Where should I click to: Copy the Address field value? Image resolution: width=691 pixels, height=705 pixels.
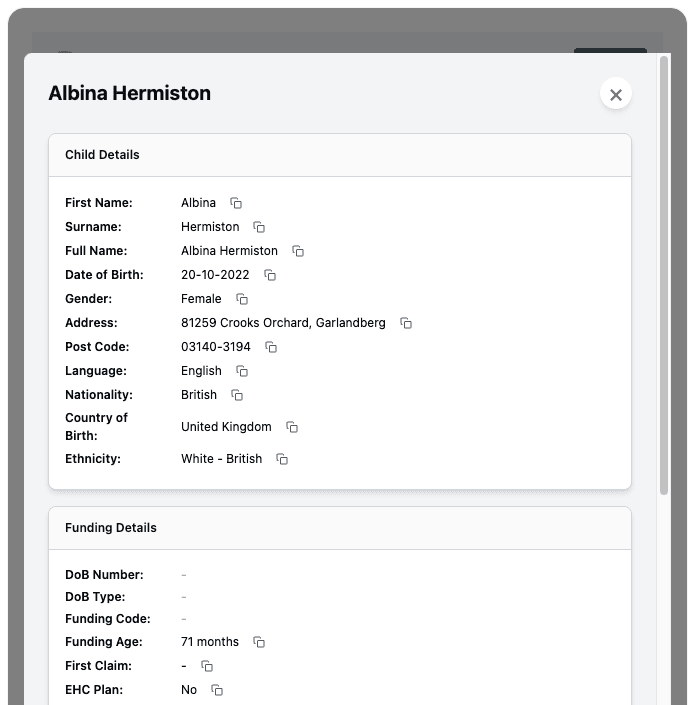tap(406, 323)
